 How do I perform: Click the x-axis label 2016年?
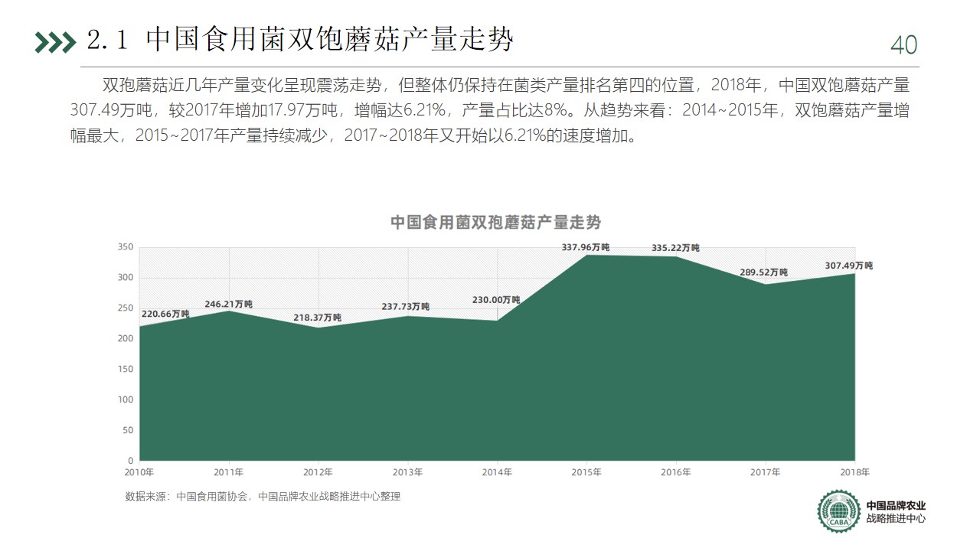point(676,472)
